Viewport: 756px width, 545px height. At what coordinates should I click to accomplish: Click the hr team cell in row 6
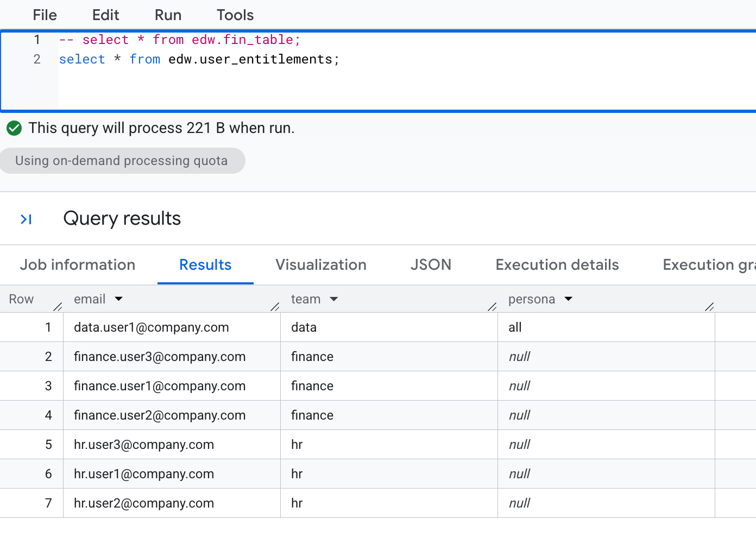[389, 474]
